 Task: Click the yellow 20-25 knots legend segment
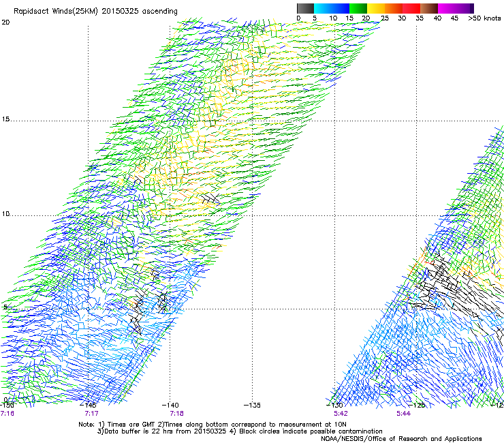376,8
